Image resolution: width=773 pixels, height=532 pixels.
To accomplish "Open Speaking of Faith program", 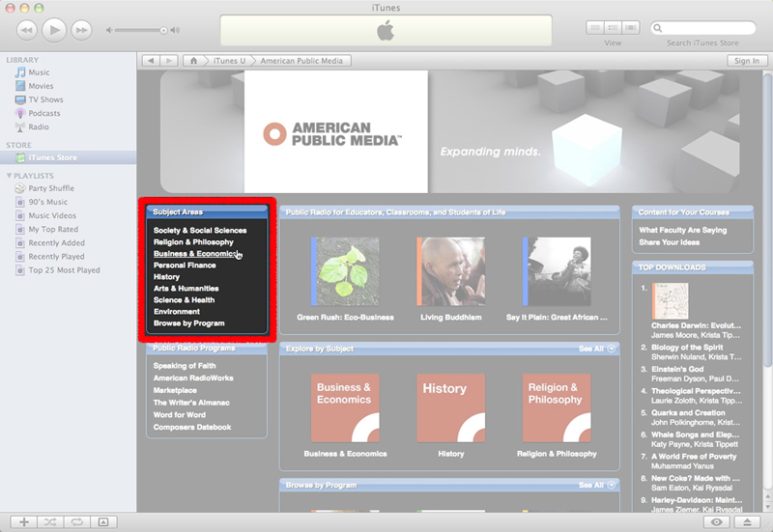I will pyautogui.click(x=185, y=366).
